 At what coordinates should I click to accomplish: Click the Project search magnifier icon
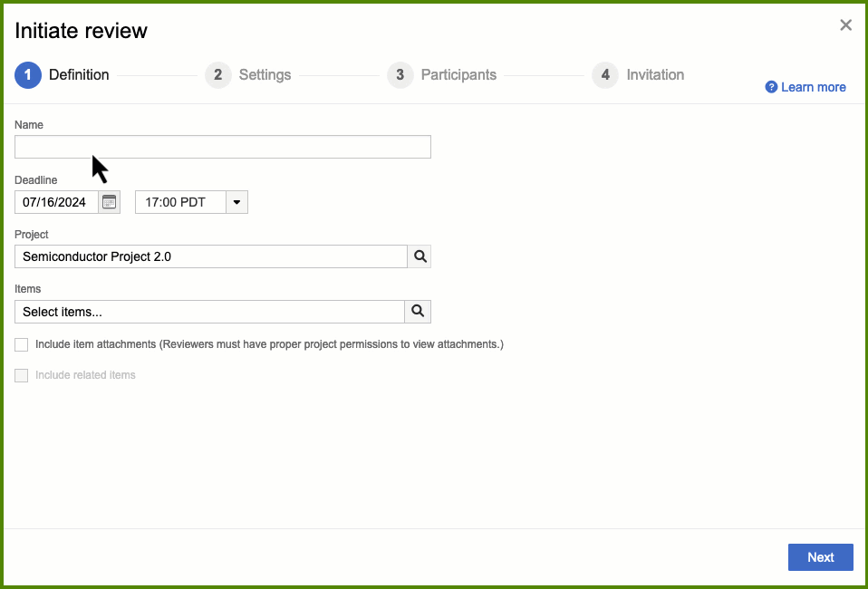(x=420, y=256)
